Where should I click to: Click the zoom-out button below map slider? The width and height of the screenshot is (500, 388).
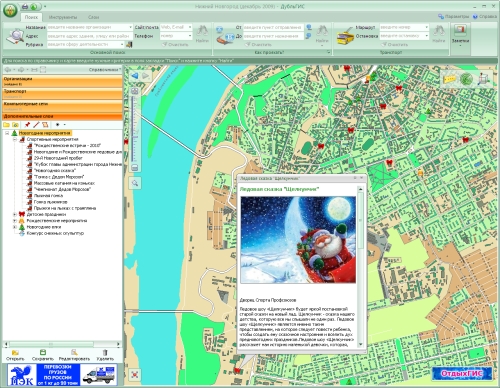(x=134, y=168)
